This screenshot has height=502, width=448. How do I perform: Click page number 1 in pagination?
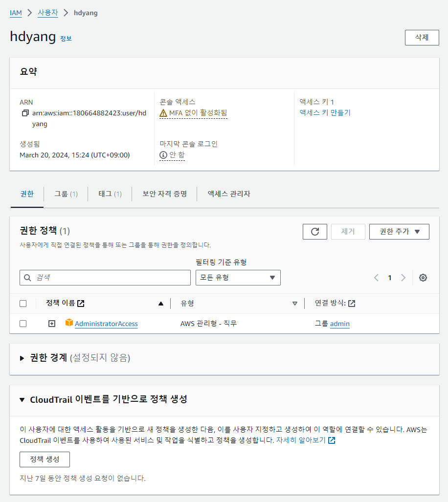(390, 278)
